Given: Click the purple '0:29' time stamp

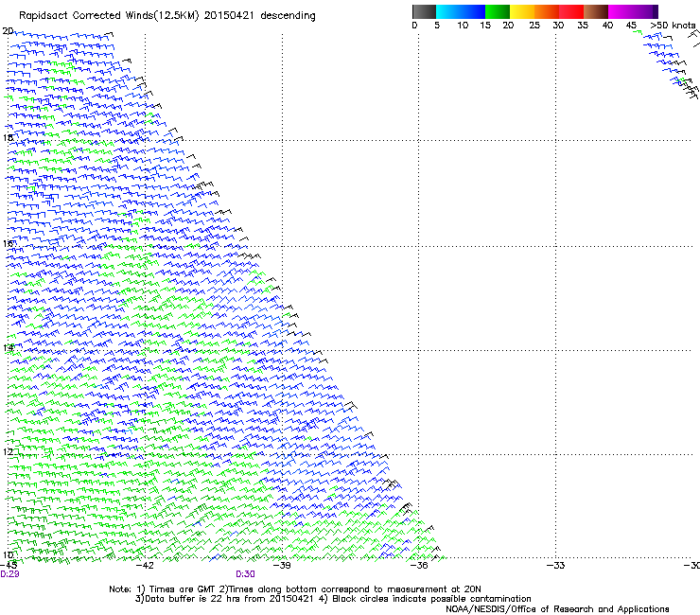Looking at the screenshot, I should coord(9,574).
